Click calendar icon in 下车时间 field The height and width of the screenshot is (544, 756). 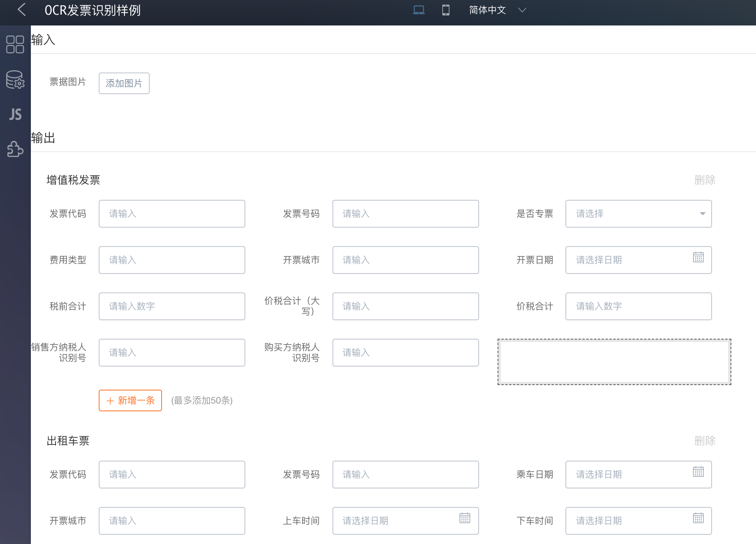click(x=698, y=518)
